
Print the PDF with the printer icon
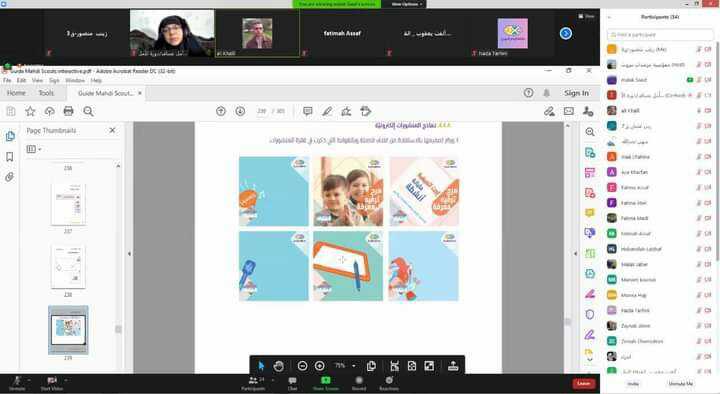pos(68,111)
